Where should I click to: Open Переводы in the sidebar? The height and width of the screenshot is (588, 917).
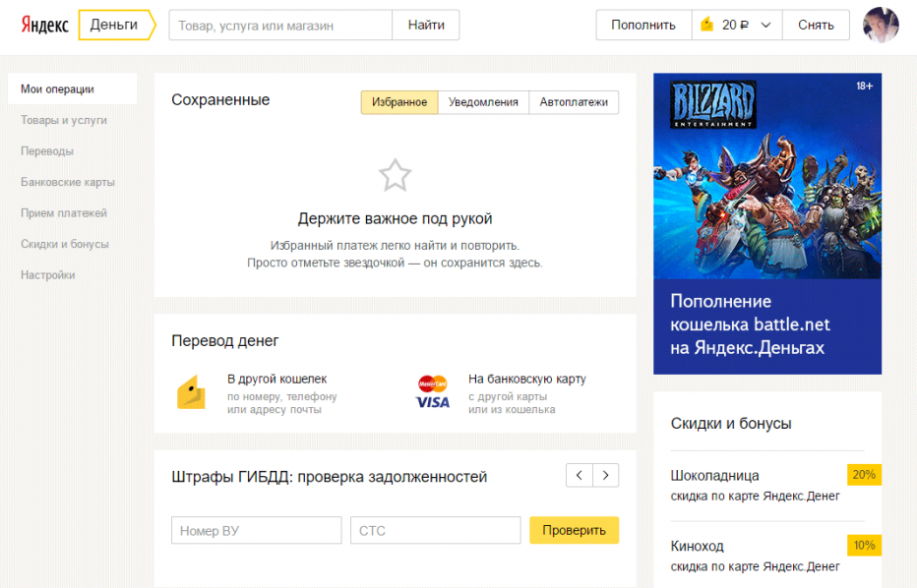point(47,150)
